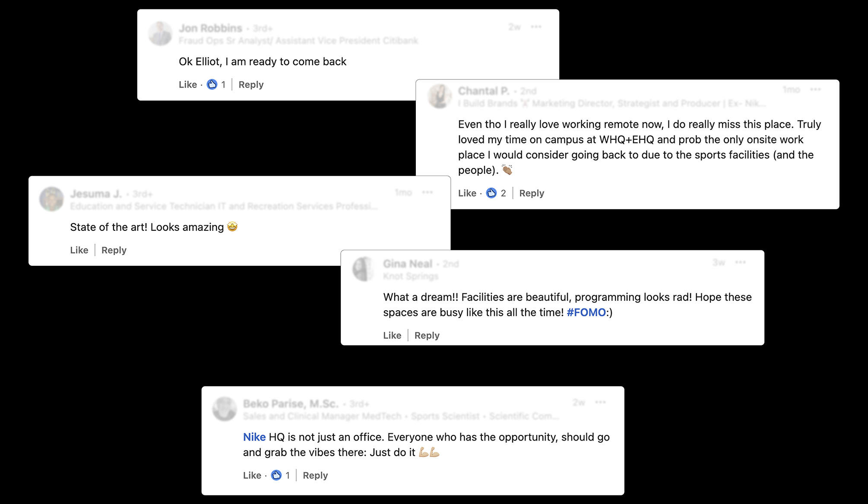Like Gina Neal's 'What a dream' comment
Viewport: 868px width, 504px height.
click(x=392, y=335)
